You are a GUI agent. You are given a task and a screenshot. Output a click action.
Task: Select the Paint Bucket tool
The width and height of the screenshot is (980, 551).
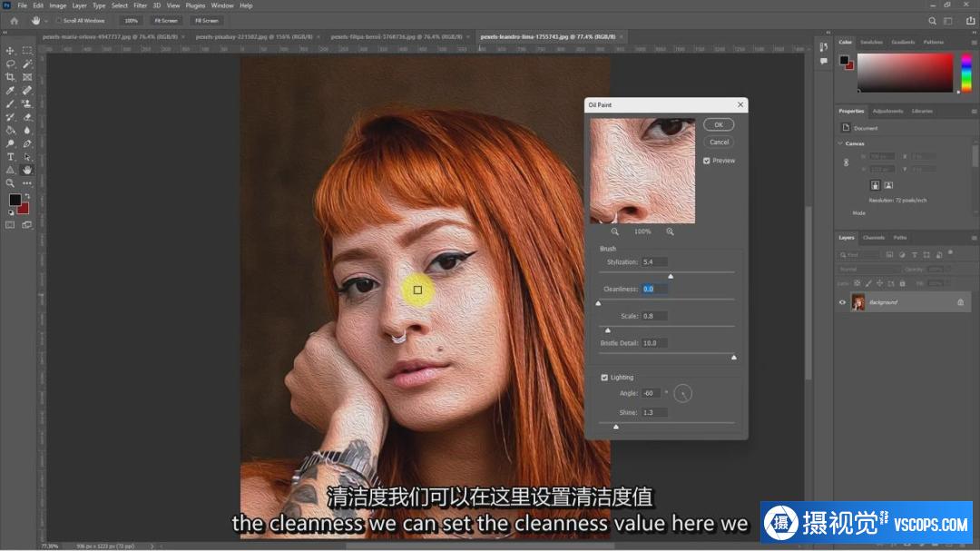pyautogui.click(x=10, y=130)
